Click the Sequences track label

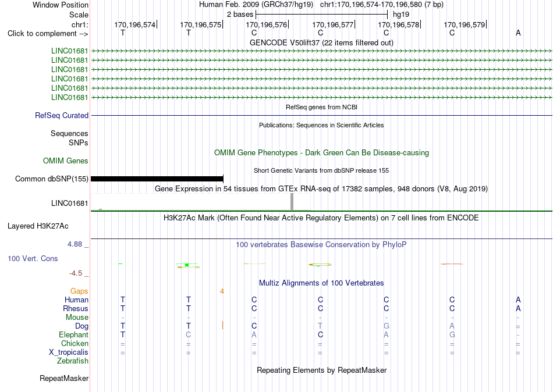point(69,133)
